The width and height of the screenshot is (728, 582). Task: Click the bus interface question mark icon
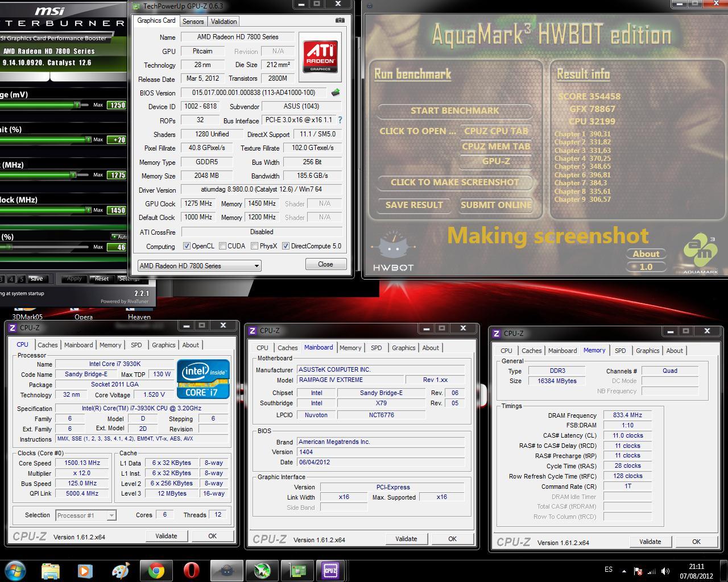coord(340,120)
